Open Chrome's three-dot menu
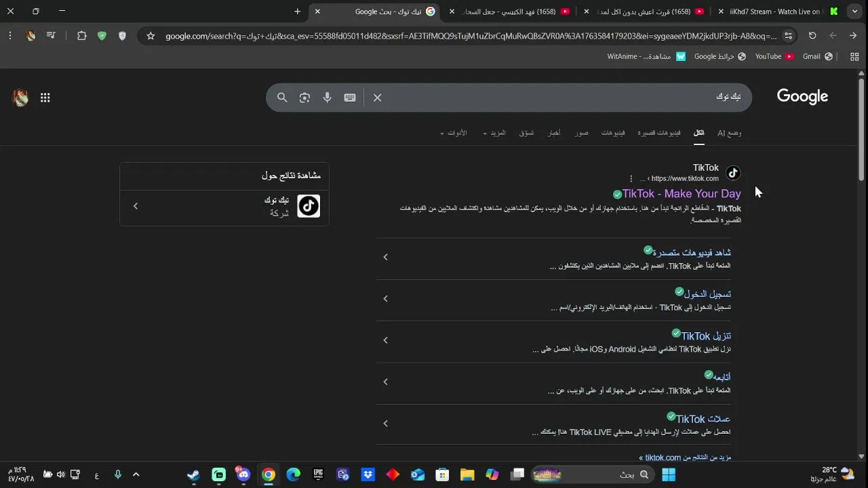This screenshot has width=868, height=488. [10, 36]
